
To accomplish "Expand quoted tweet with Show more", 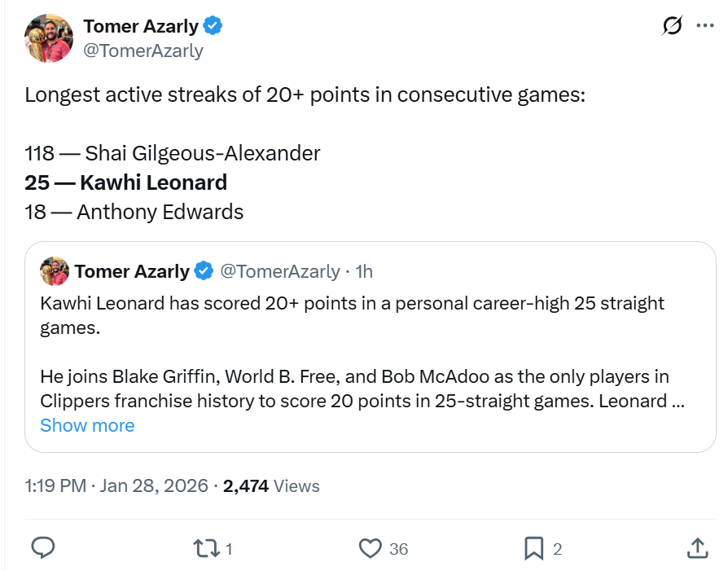I will [87, 425].
